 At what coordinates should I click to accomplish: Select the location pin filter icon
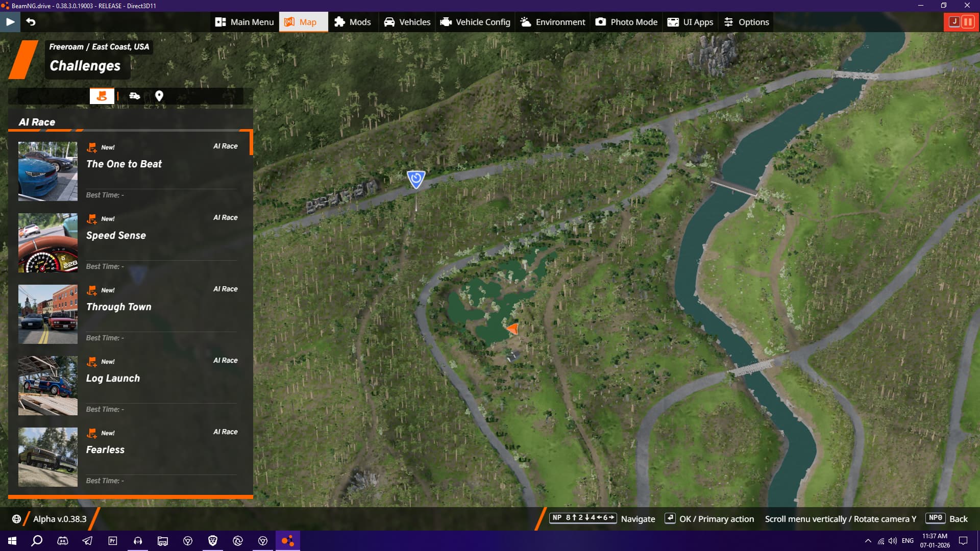[159, 96]
